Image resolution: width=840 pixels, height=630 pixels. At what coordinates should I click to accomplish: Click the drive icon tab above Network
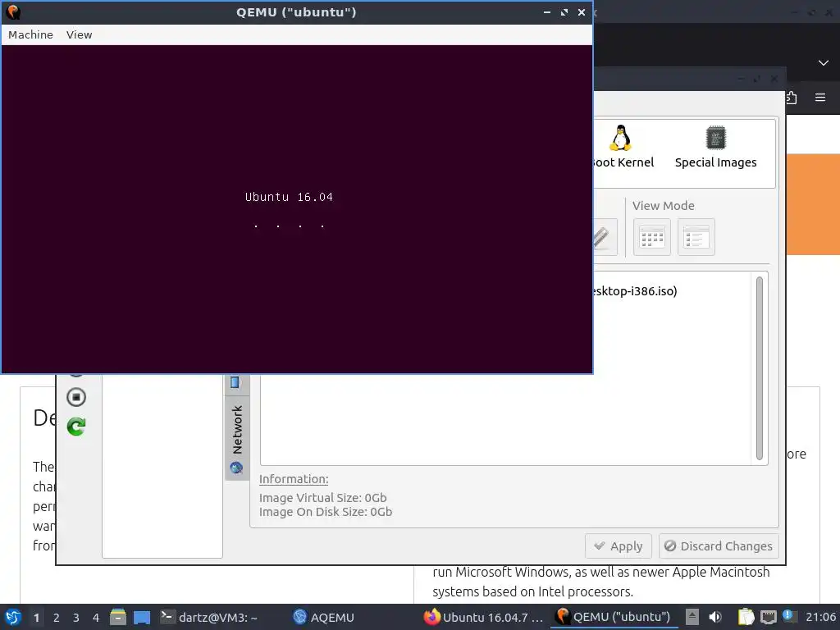(235, 382)
